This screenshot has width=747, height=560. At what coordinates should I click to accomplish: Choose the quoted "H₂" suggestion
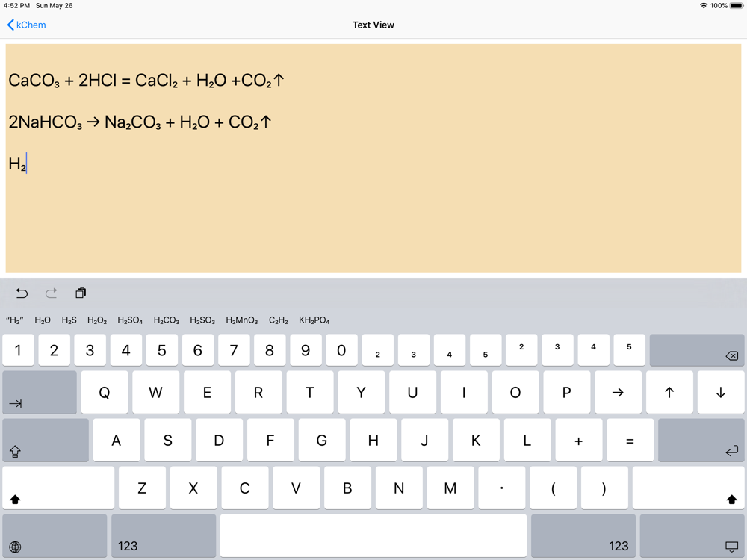pos(15,320)
